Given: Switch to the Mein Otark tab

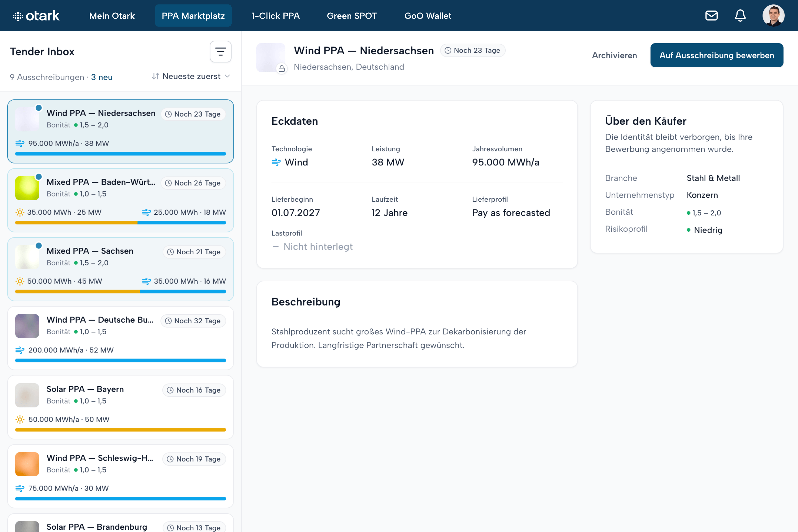Looking at the screenshot, I should 112,16.
